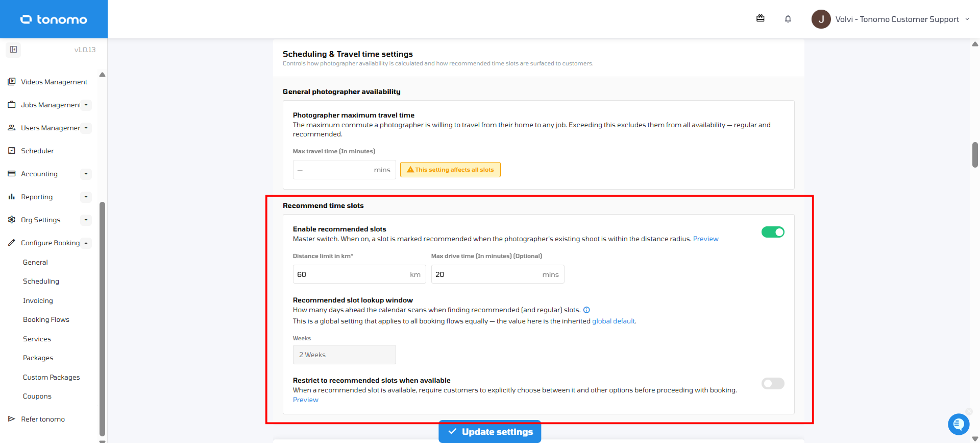Open Invoicing submenu item
The height and width of the screenshot is (443, 980).
coord(38,300)
